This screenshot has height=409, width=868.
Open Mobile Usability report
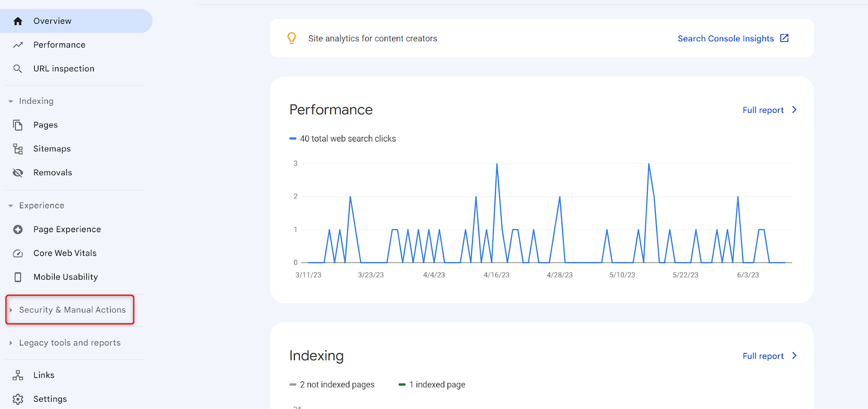pyautogui.click(x=76, y=277)
